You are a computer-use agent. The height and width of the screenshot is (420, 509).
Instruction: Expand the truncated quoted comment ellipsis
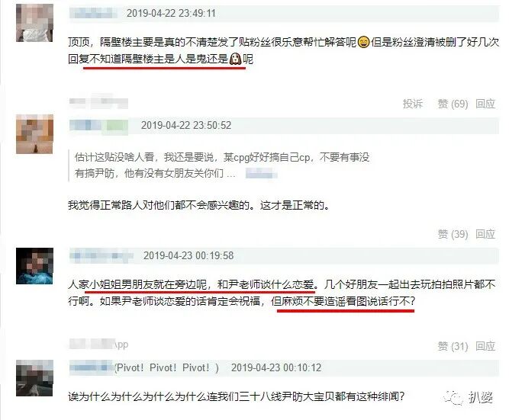231,174
